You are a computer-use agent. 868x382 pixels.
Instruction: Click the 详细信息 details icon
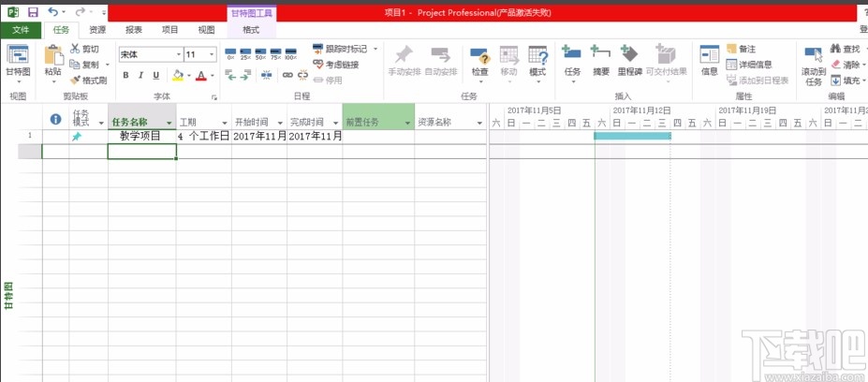click(731, 65)
